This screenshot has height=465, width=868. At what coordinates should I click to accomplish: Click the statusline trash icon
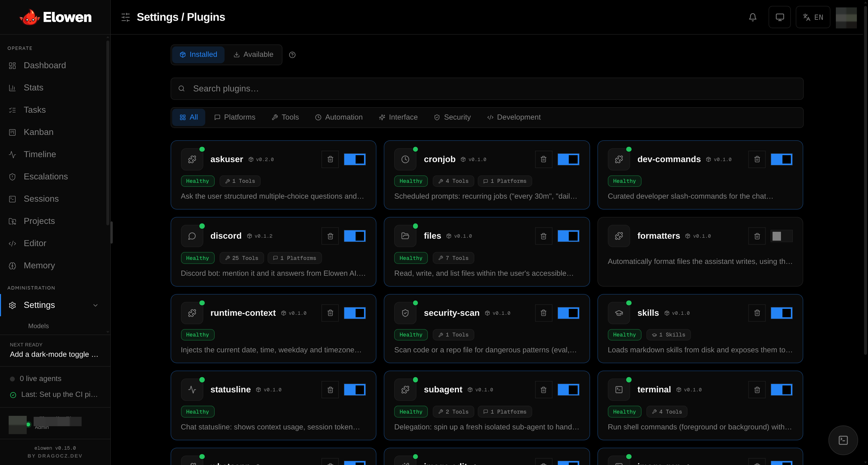point(330,390)
